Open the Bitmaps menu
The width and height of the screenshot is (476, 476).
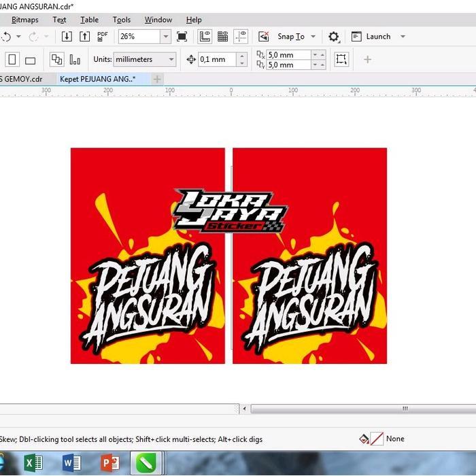click(25, 20)
